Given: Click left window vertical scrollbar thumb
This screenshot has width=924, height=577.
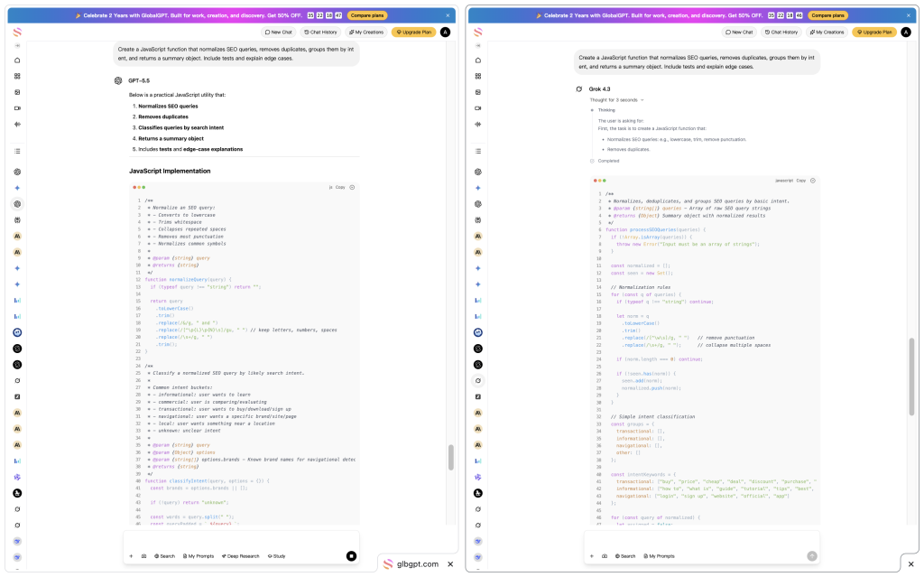Looking at the screenshot, I should pyautogui.click(x=451, y=457).
